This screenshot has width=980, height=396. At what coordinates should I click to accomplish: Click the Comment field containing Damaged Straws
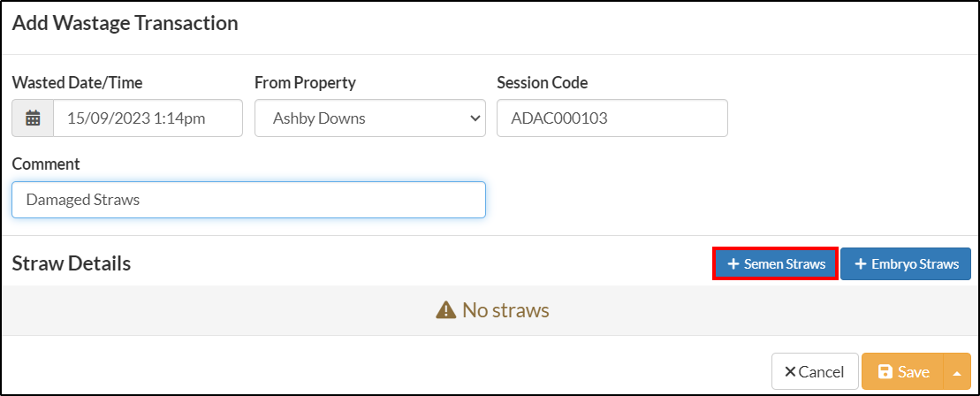click(x=248, y=200)
